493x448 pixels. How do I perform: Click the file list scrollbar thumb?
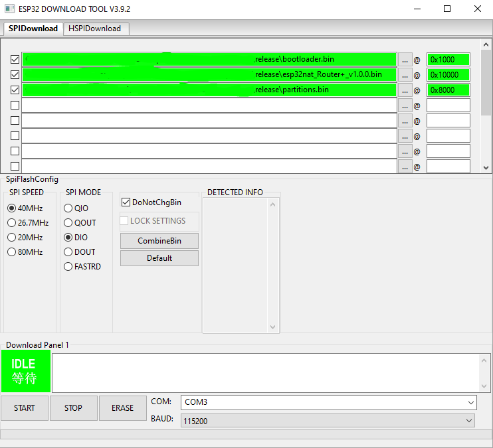[x=486, y=82]
